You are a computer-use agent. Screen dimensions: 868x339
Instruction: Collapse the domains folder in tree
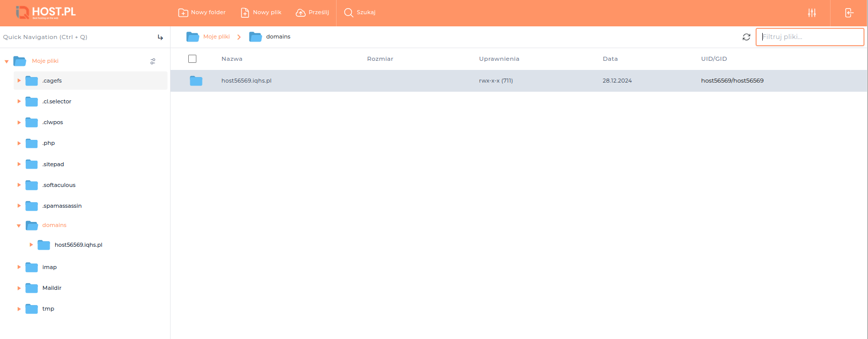click(19, 225)
